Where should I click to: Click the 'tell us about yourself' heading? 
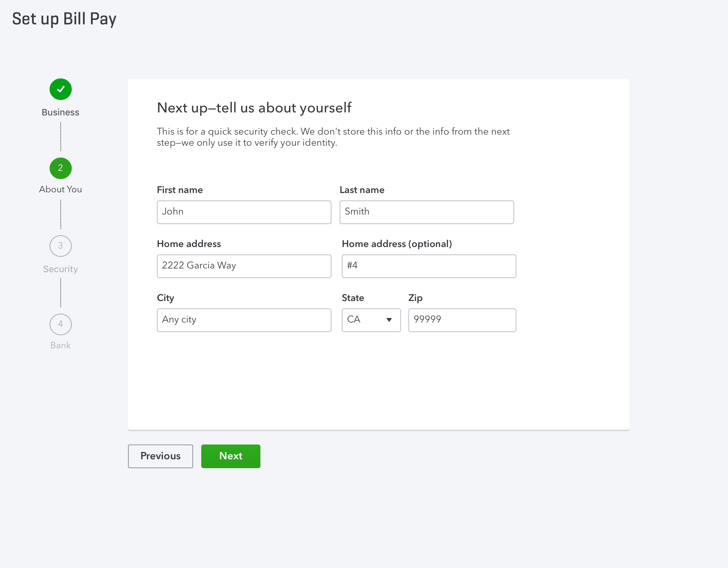(x=254, y=108)
